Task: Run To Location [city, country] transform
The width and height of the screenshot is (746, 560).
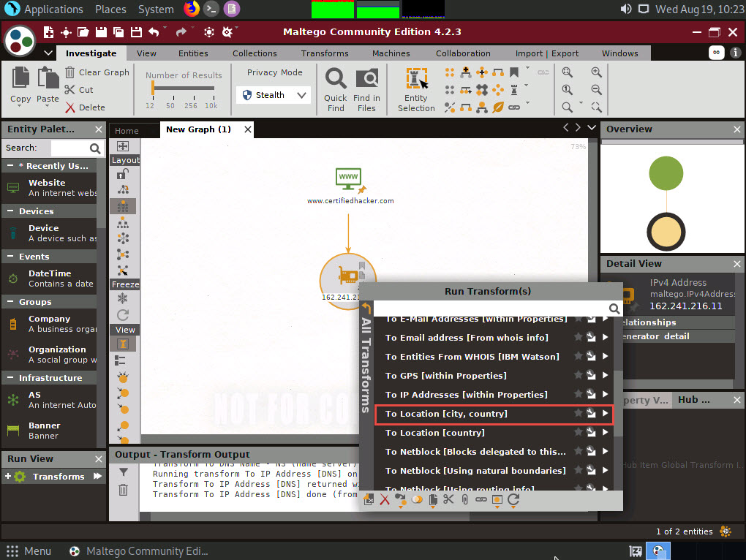Action: click(x=494, y=414)
